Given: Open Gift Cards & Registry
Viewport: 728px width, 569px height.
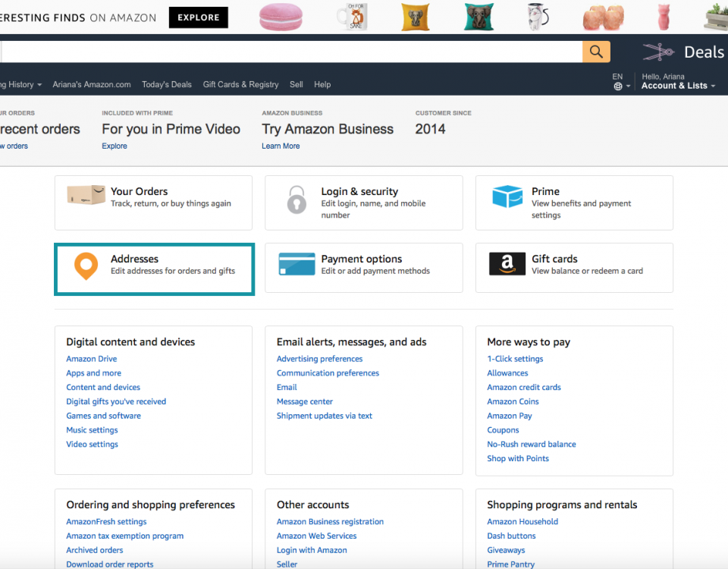Looking at the screenshot, I should pyautogui.click(x=240, y=84).
